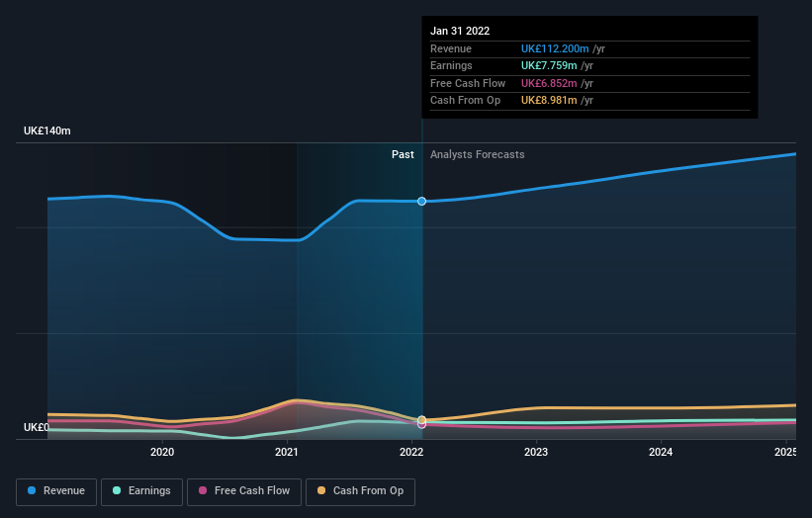The image size is (812, 518).
Task: Toggle the Revenue legend button
Action: click(56, 491)
